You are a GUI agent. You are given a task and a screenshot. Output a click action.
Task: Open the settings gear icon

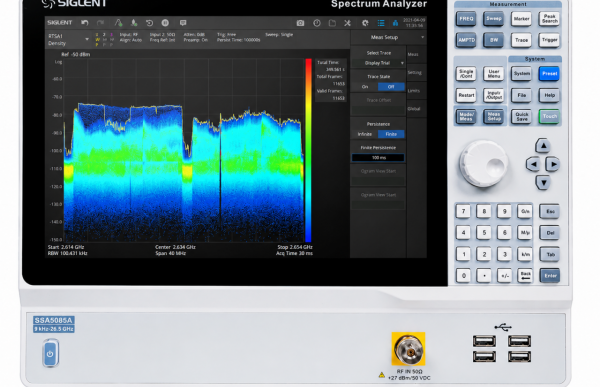(x=365, y=23)
